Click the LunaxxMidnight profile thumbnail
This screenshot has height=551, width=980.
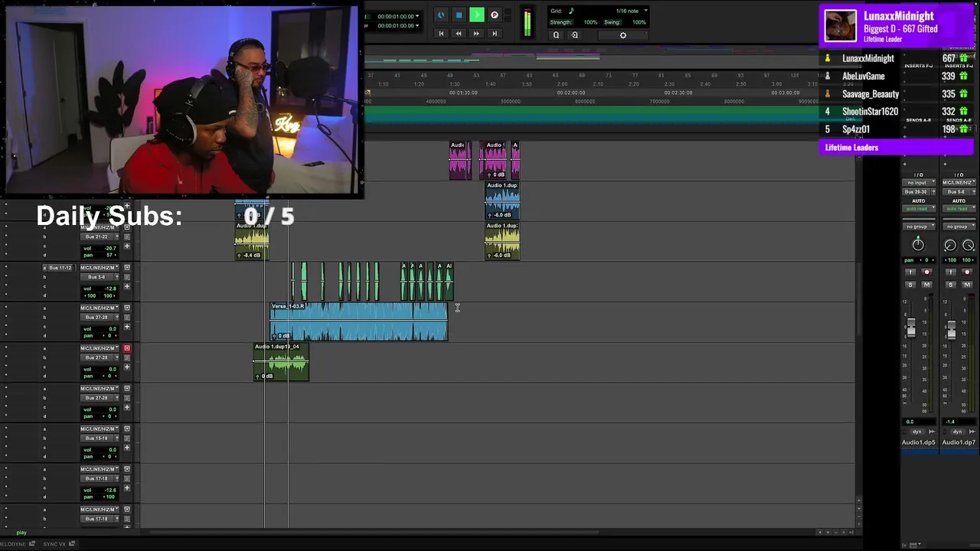841,25
